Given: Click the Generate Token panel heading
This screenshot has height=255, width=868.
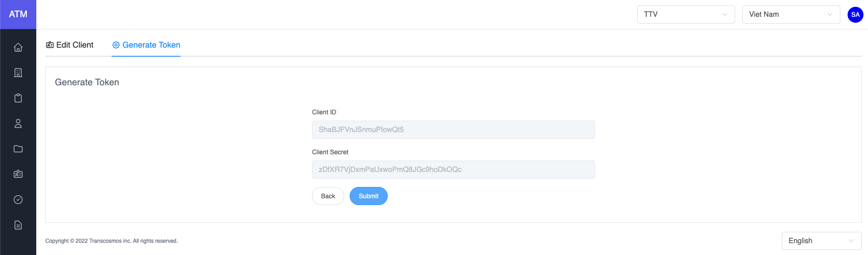Looking at the screenshot, I should (x=87, y=82).
